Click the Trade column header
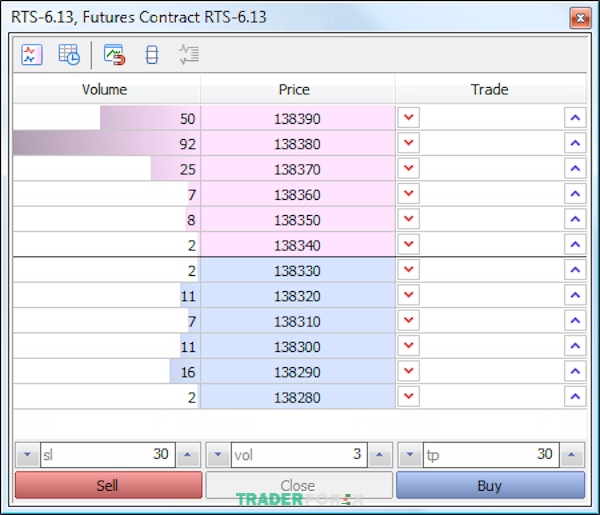The height and width of the screenshot is (515, 600). click(x=491, y=89)
